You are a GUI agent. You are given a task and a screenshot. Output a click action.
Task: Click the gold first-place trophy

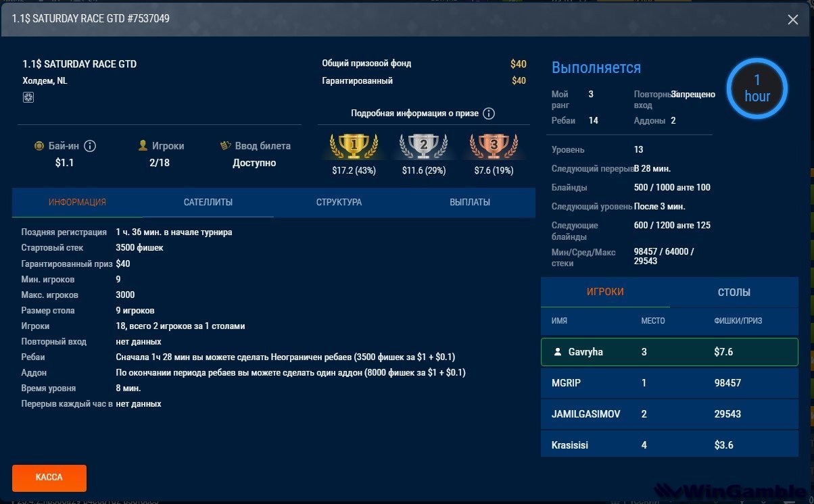(354, 145)
